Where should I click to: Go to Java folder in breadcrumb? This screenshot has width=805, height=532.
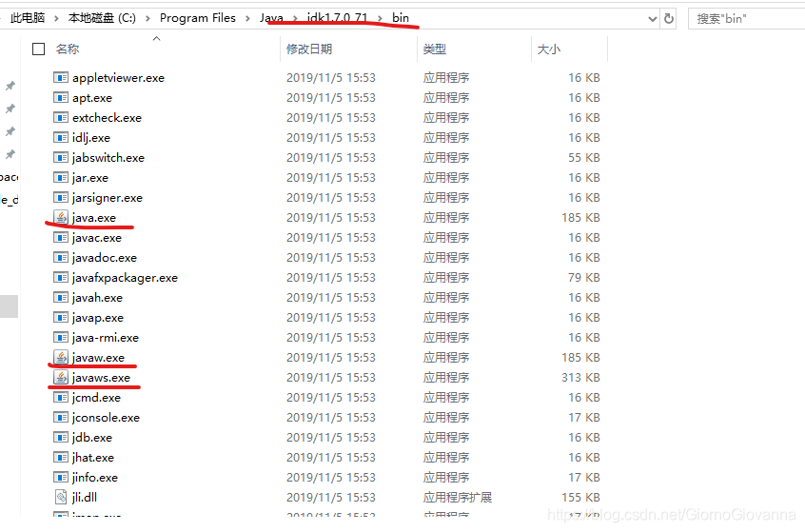click(x=271, y=18)
